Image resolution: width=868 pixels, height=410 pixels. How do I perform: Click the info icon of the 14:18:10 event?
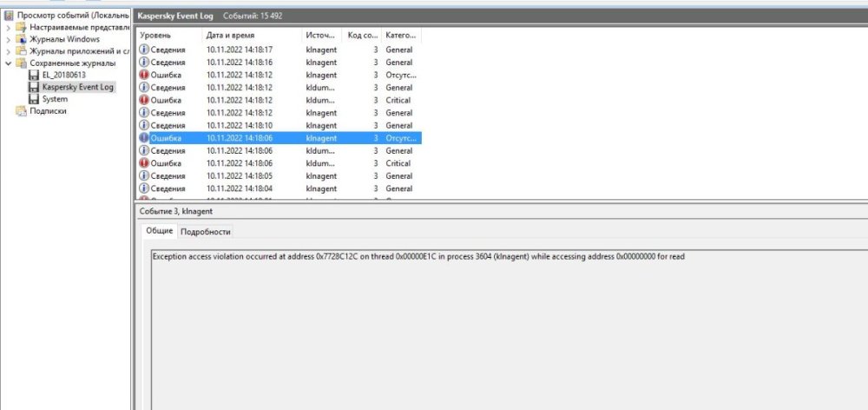coord(144,126)
